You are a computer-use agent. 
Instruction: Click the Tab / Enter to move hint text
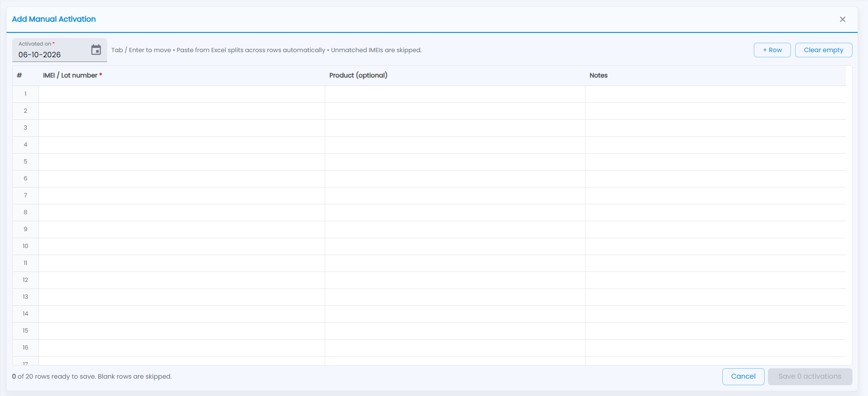click(266, 50)
